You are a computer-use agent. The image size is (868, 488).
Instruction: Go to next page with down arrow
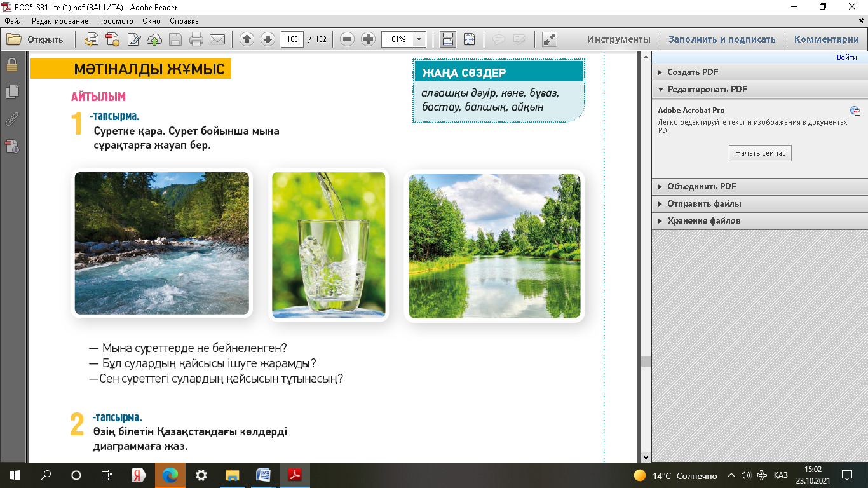[x=268, y=39]
